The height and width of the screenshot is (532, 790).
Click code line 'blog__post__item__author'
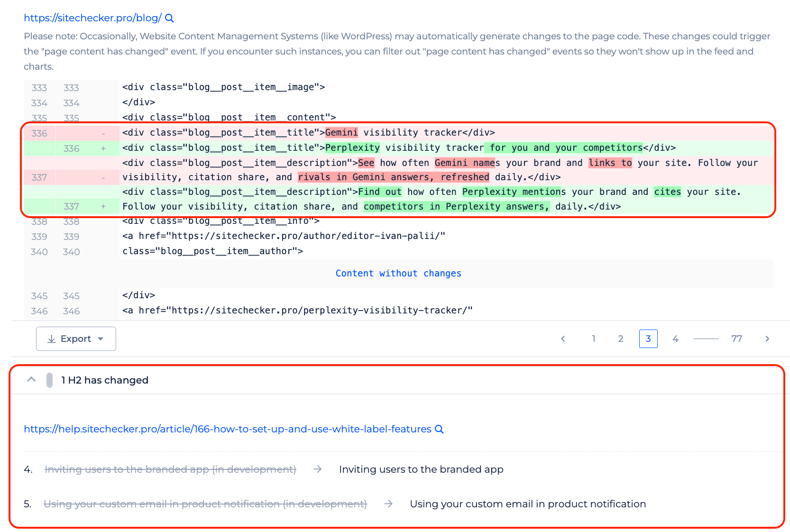coord(212,251)
